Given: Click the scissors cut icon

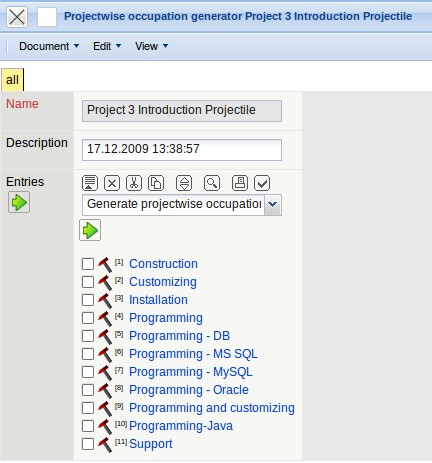Looking at the screenshot, I should coord(134,183).
